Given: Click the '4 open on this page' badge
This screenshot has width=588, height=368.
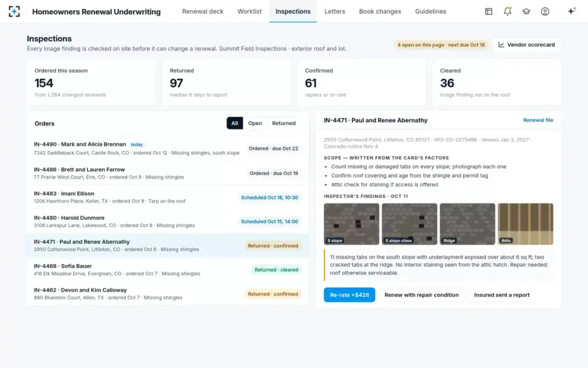Looking at the screenshot, I should pos(441,45).
